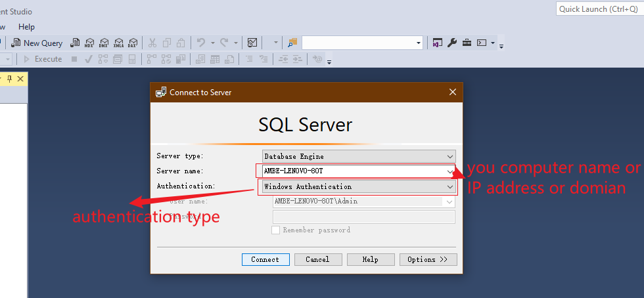Screen dimensions: 644x298
Task: Click the Redo arrow icon
Action: (224, 43)
